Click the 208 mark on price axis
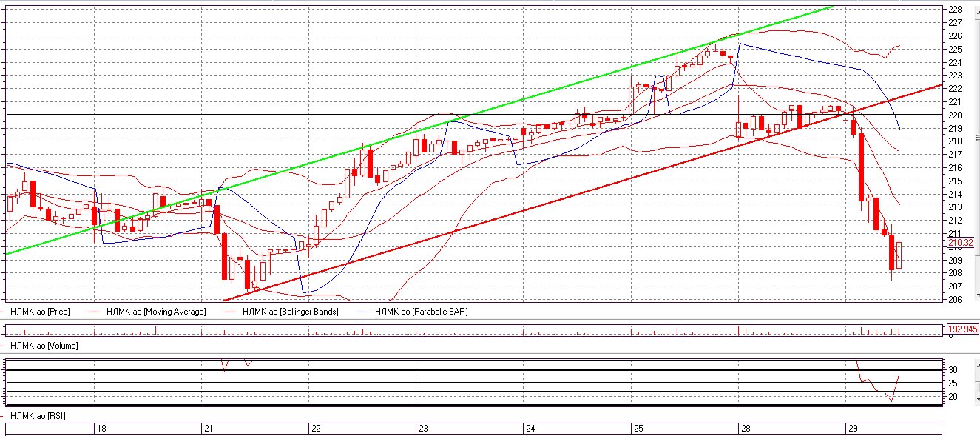This screenshot has width=980, height=436. click(x=955, y=273)
